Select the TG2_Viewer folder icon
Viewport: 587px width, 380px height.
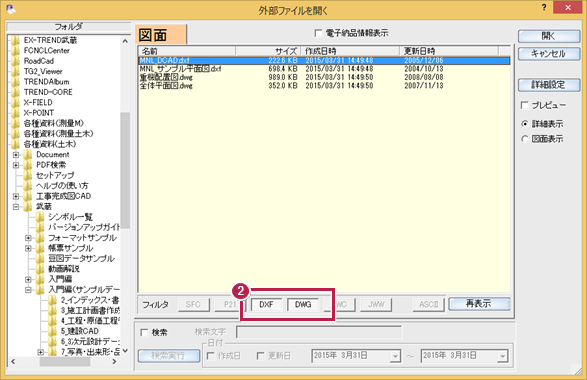click(15, 72)
